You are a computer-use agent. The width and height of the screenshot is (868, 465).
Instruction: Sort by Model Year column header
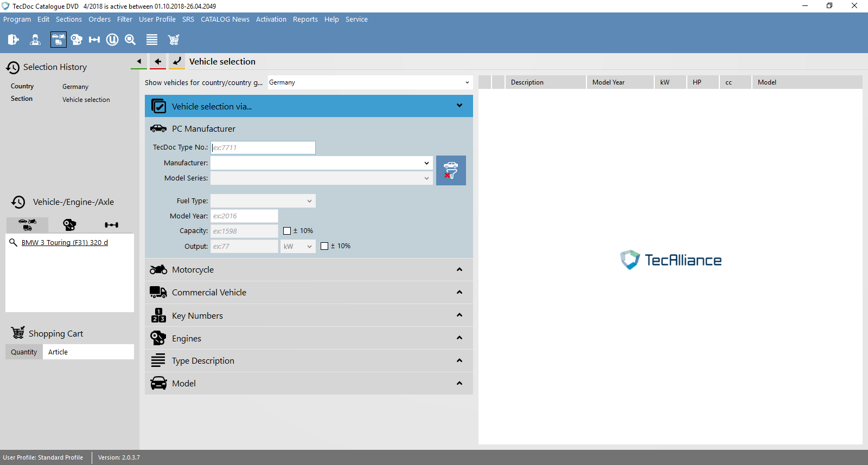point(620,82)
